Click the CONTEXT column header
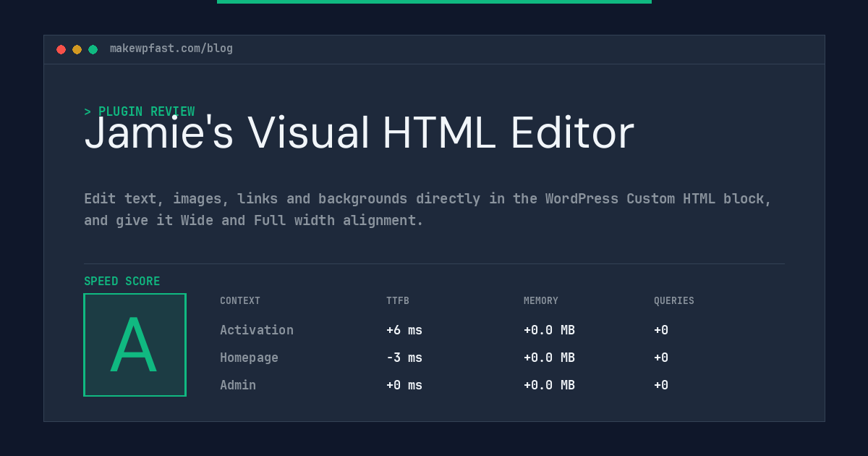Image resolution: width=868 pixels, height=456 pixels. (240, 300)
